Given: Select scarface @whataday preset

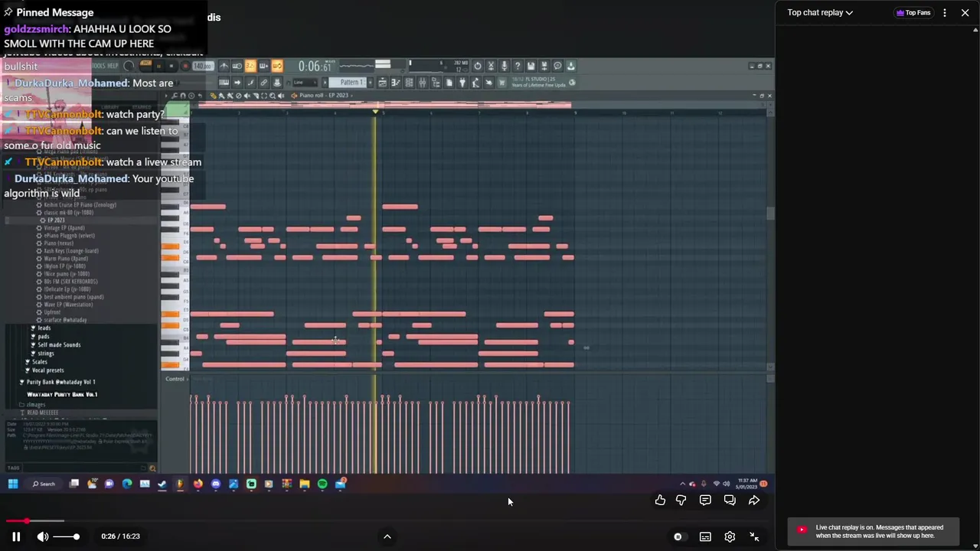Looking at the screenshot, I should (65, 320).
